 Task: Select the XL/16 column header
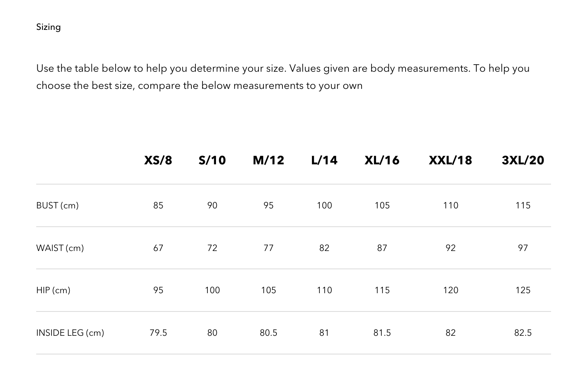click(382, 160)
